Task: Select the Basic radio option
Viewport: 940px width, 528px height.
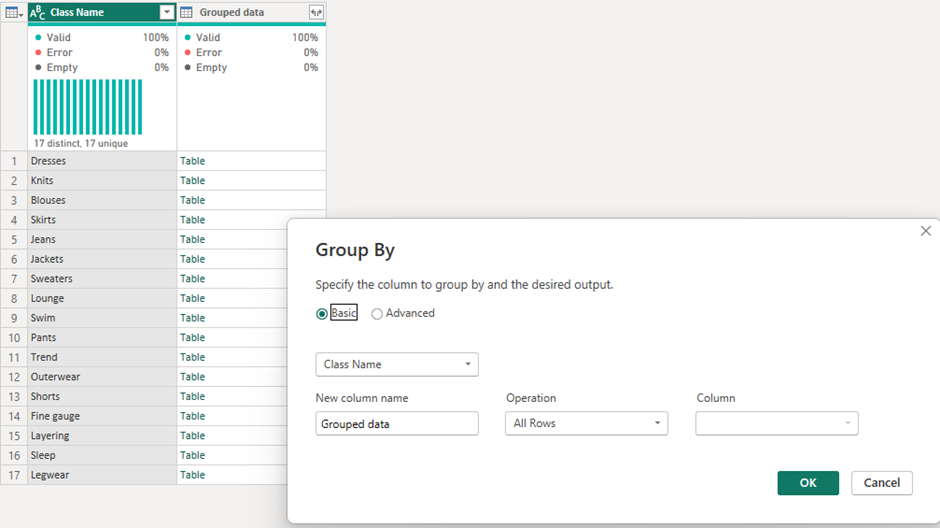Action: point(322,313)
